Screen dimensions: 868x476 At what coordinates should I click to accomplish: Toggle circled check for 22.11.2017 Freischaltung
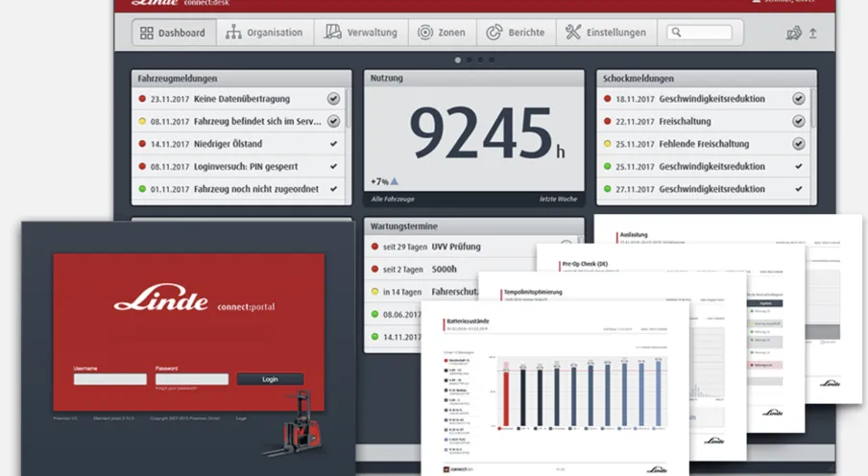click(798, 121)
